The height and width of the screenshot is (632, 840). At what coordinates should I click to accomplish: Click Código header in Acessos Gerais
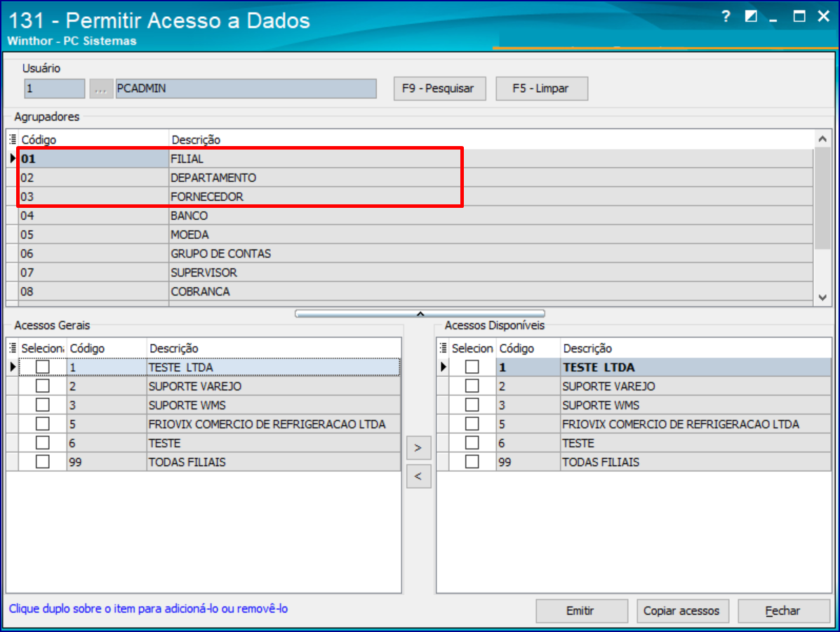pyautogui.click(x=106, y=348)
